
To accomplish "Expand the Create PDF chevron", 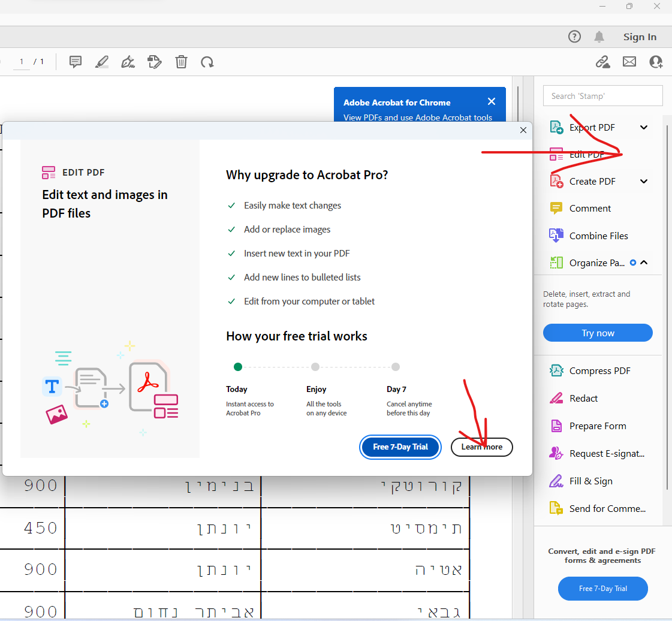I will click(644, 181).
